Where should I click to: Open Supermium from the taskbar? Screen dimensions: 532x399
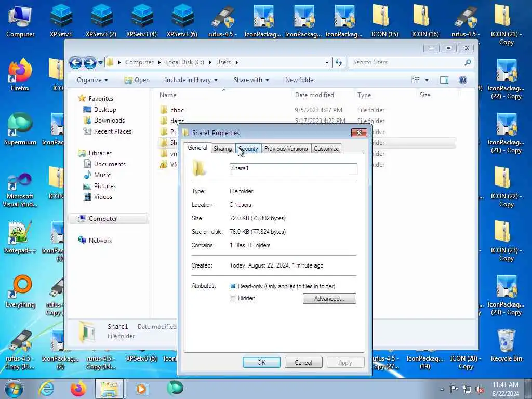(175, 388)
